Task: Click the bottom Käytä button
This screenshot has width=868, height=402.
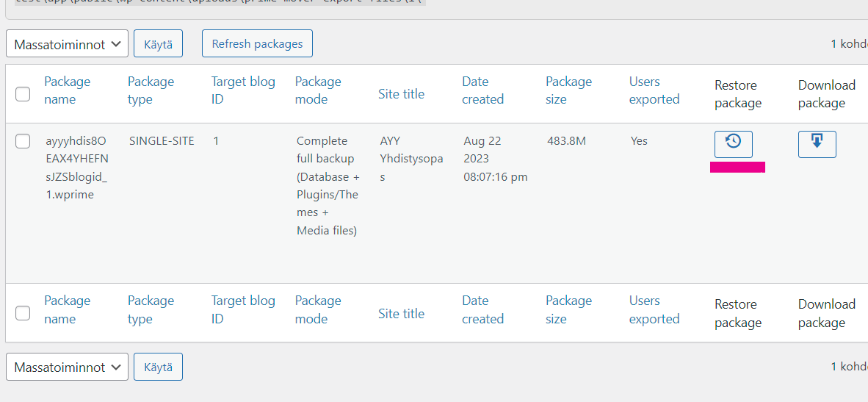Action: 159,367
